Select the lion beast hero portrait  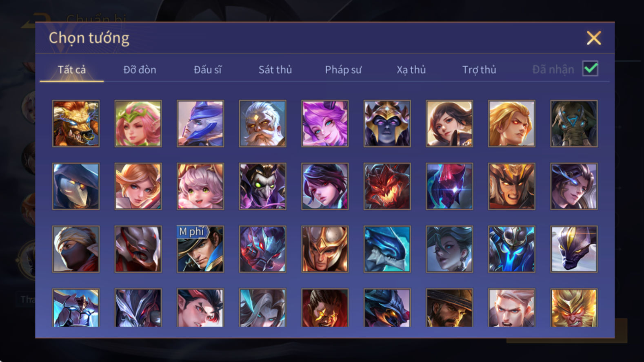[76, 124]
